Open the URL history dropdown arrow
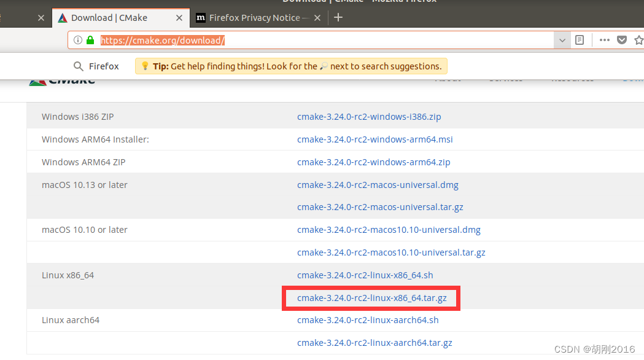The width and height of the screenshot is (644, 360). 562,41
